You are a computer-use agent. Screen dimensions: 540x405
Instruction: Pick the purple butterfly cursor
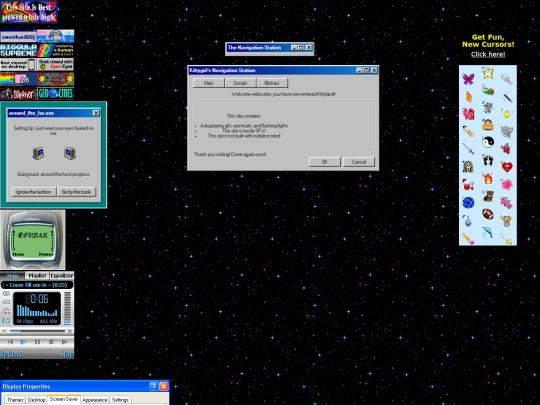point(468,79)
